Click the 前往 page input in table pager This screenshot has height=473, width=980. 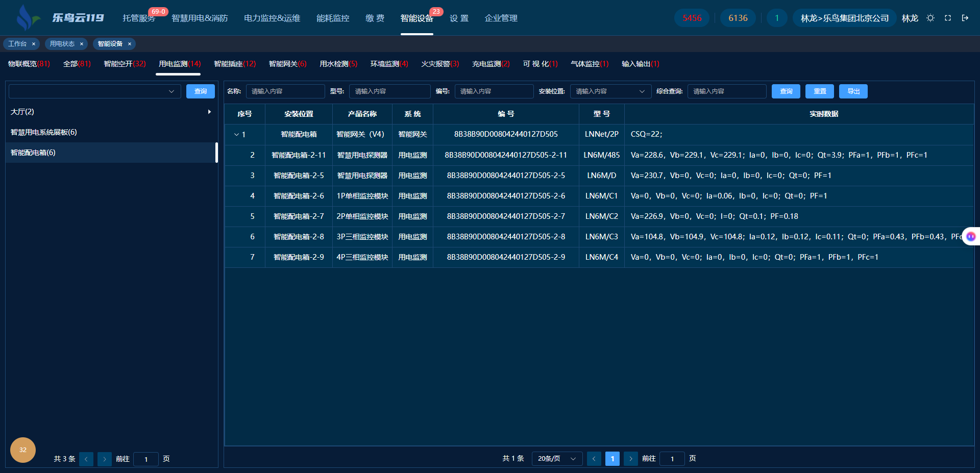click(672, 459)
